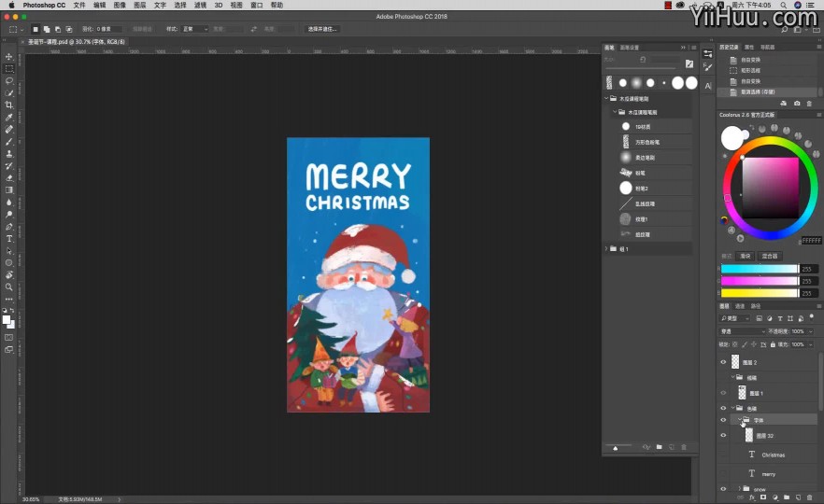Create a new group in Layers panel
This screenshot has height=504, width=824.
(787, 497)
